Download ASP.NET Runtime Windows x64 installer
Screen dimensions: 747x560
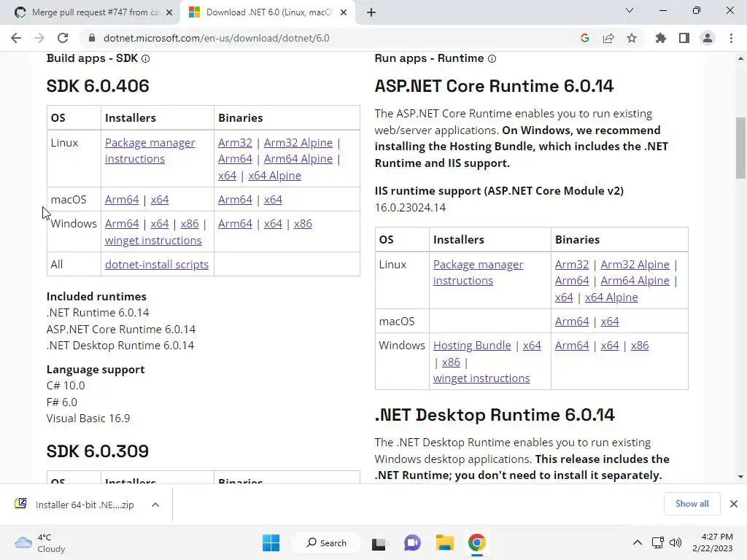pyautogui.click(x=532, y=345)
